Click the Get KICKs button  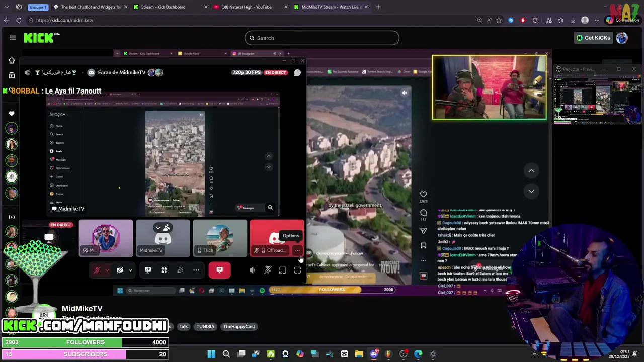[x=593, y=38]
